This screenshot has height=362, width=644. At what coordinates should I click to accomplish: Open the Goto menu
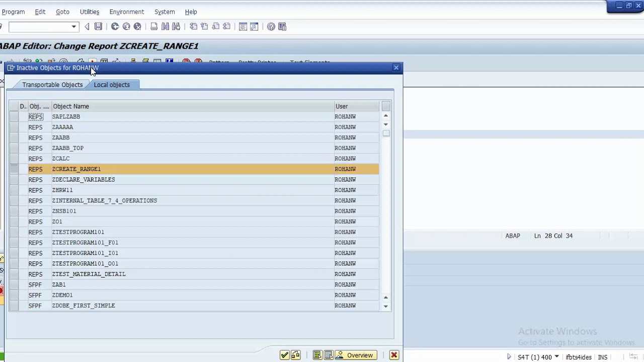(62, 12)
